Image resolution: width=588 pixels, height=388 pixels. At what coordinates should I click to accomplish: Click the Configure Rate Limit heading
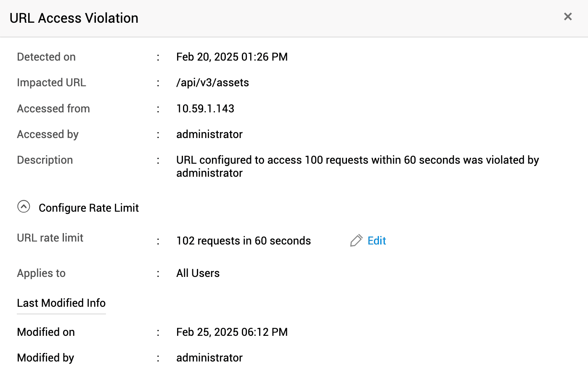tap(88, 208)
